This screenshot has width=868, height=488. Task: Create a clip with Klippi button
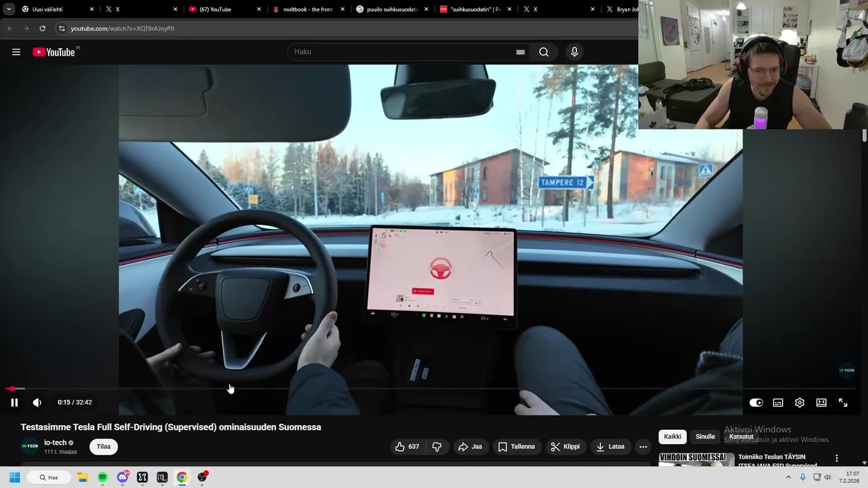[x=566, y=447]
